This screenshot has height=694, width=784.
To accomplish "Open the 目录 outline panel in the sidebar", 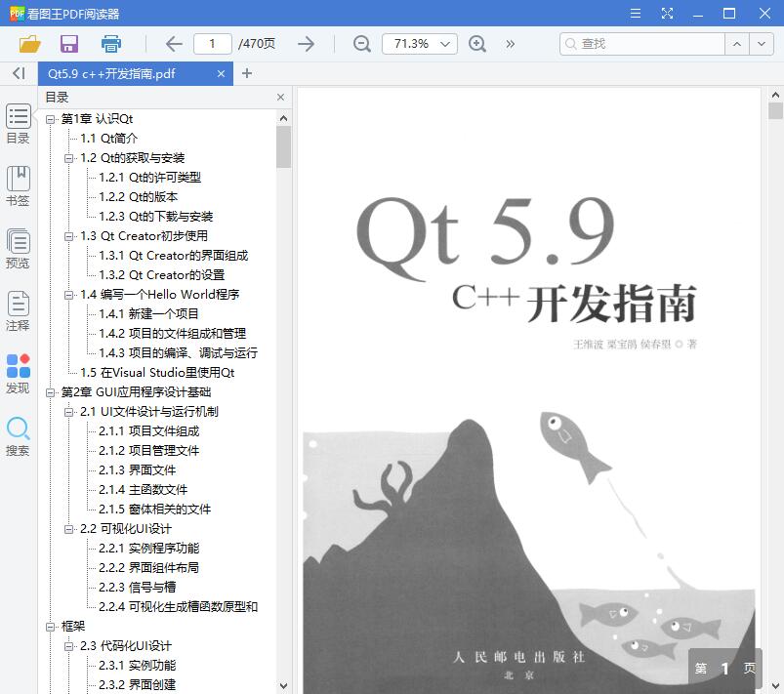I will pyautogui.click(x=18, y=124).
